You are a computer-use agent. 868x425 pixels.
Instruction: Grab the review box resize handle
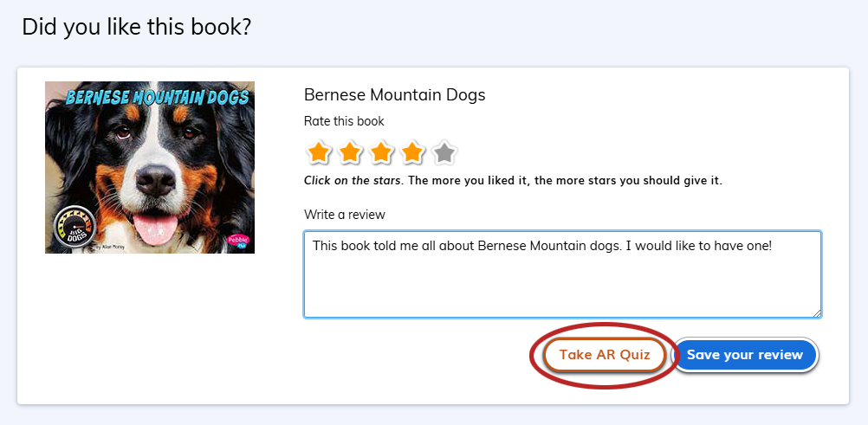(816, 312)
